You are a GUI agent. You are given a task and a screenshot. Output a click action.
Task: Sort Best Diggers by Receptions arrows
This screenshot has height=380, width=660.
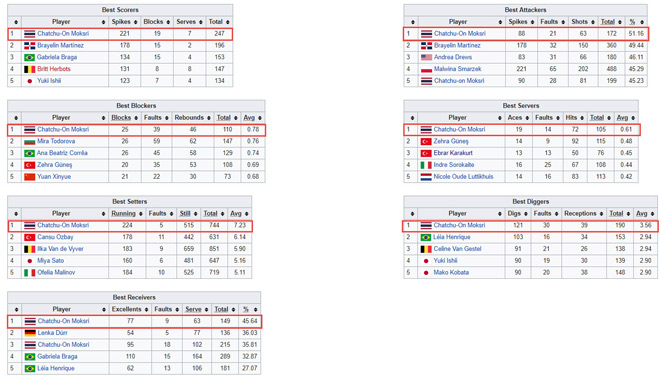[x=601, y=214]
